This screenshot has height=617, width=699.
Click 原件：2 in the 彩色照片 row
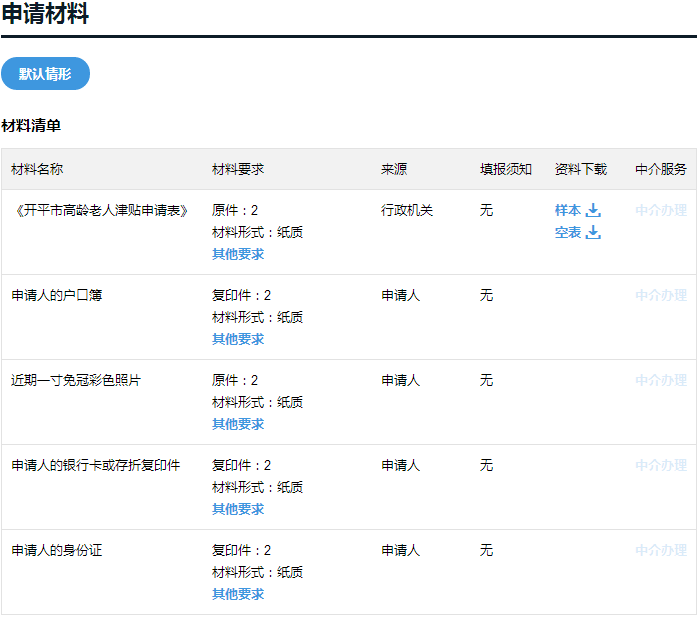point(235,380)
